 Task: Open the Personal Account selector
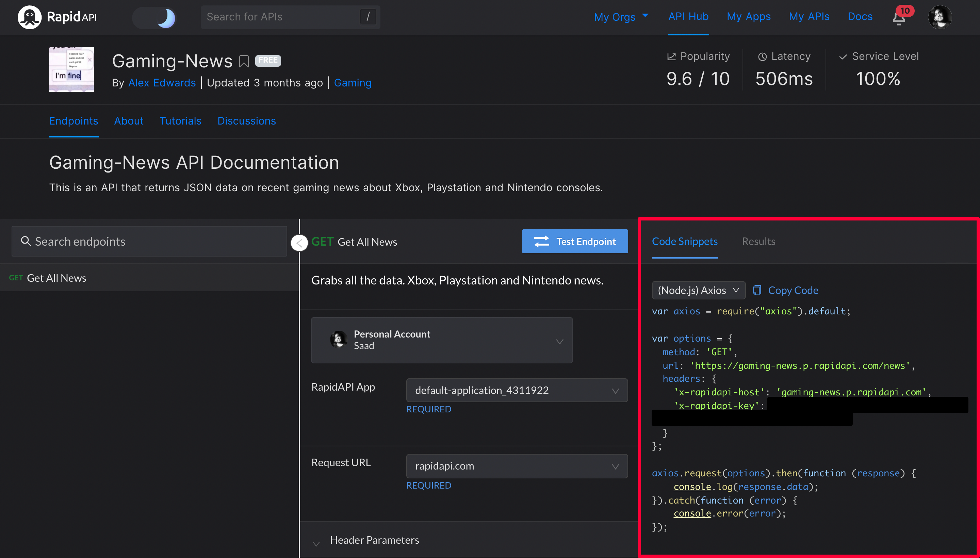[x=442, y=340]
